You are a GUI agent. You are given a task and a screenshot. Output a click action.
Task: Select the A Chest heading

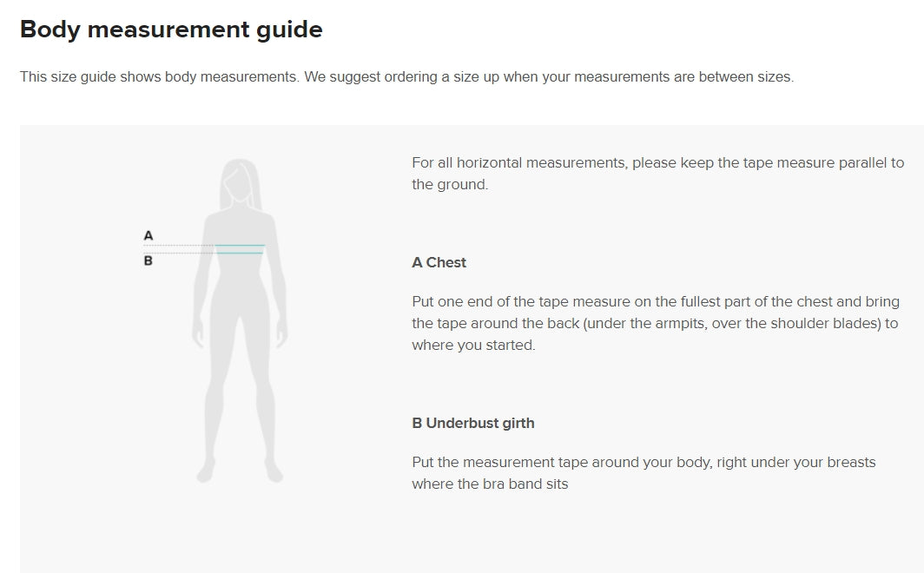439,263
